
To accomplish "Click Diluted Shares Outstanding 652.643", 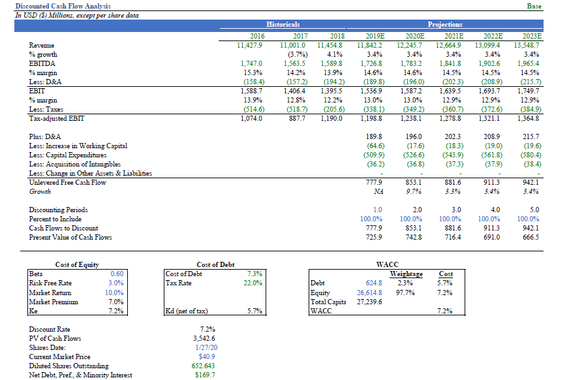I will 203,366.
